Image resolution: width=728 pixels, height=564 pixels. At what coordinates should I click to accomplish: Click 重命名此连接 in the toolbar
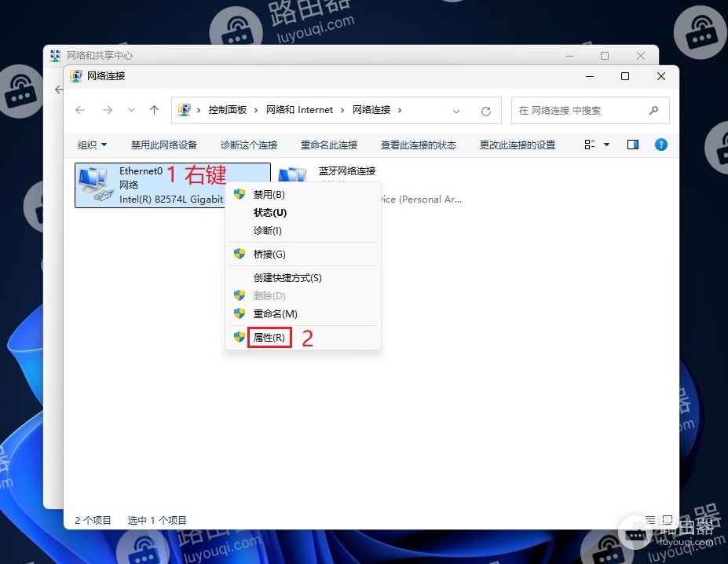click(329, 145)
